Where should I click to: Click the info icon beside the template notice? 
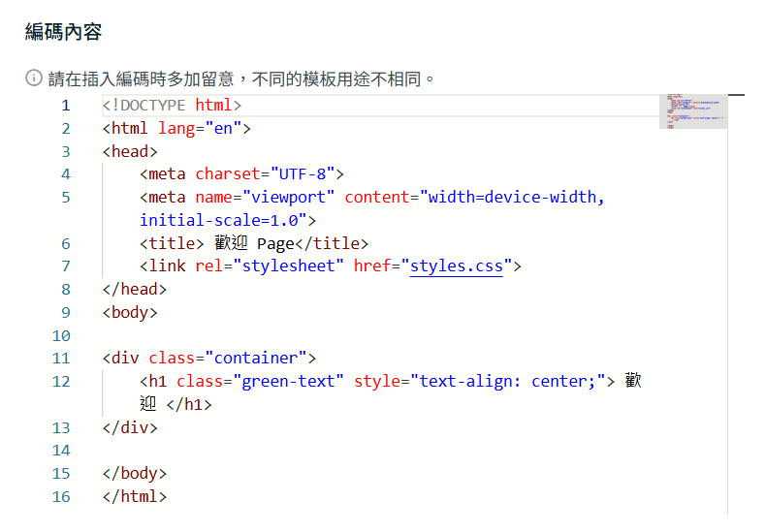[34, 78]
